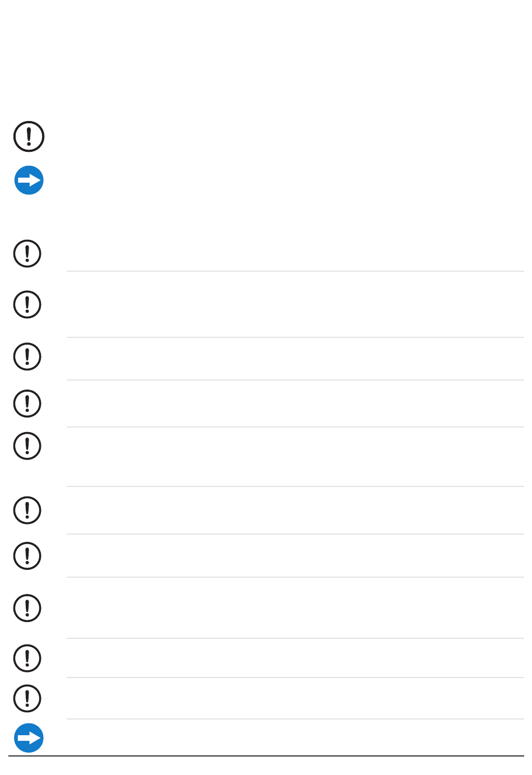
Task: Click the blue arrow icon at page bottom
Action: point(29,738)
